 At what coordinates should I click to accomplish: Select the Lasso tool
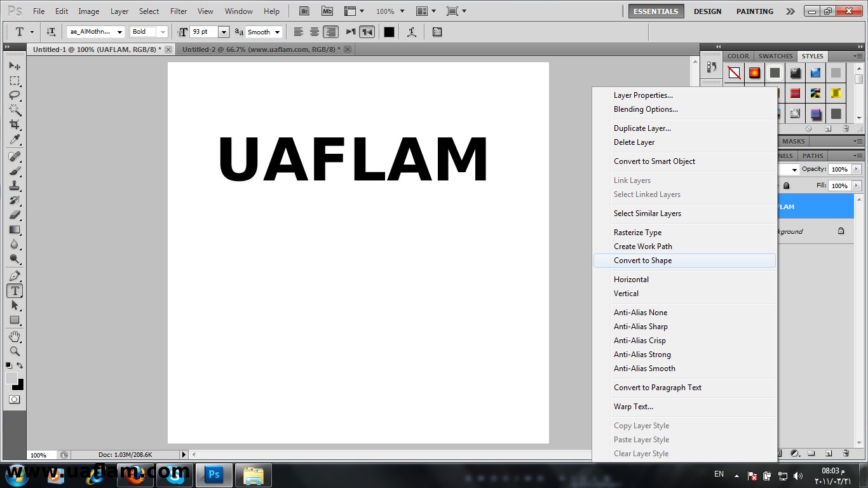click(14, 95)
